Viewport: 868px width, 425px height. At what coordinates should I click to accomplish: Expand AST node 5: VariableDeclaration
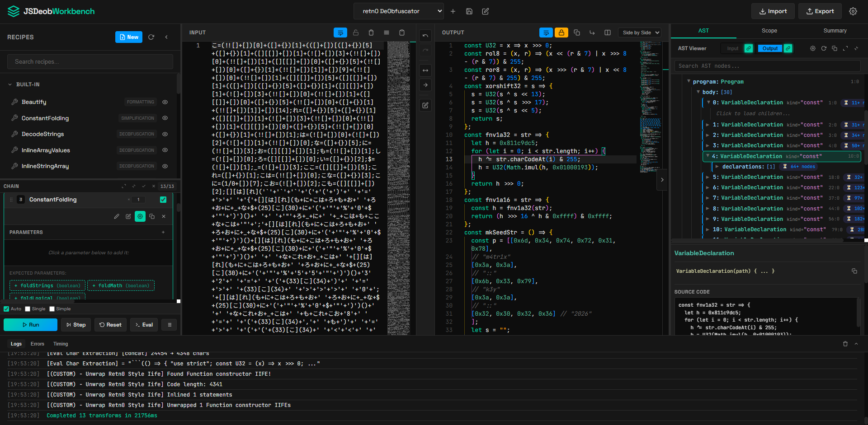point(708,177)
